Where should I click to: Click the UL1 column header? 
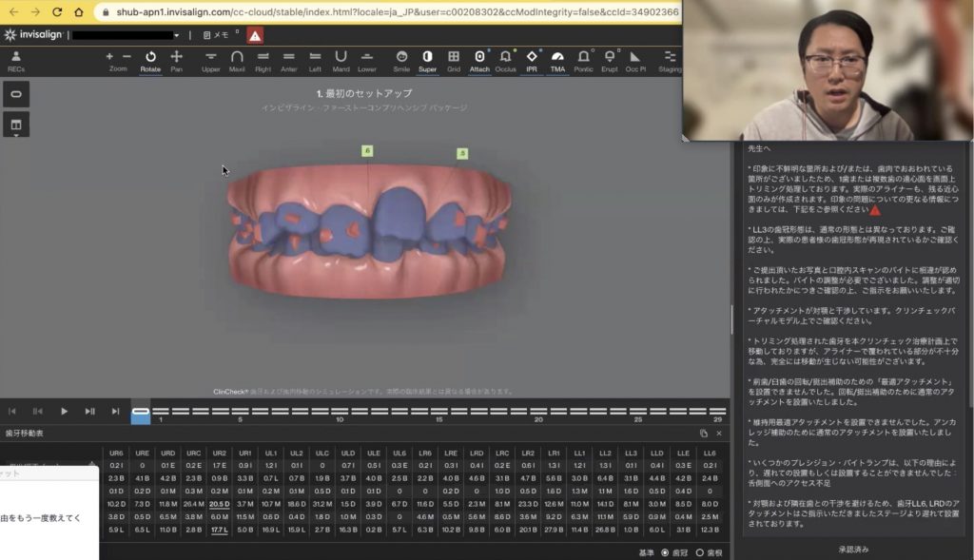point(271,454)
